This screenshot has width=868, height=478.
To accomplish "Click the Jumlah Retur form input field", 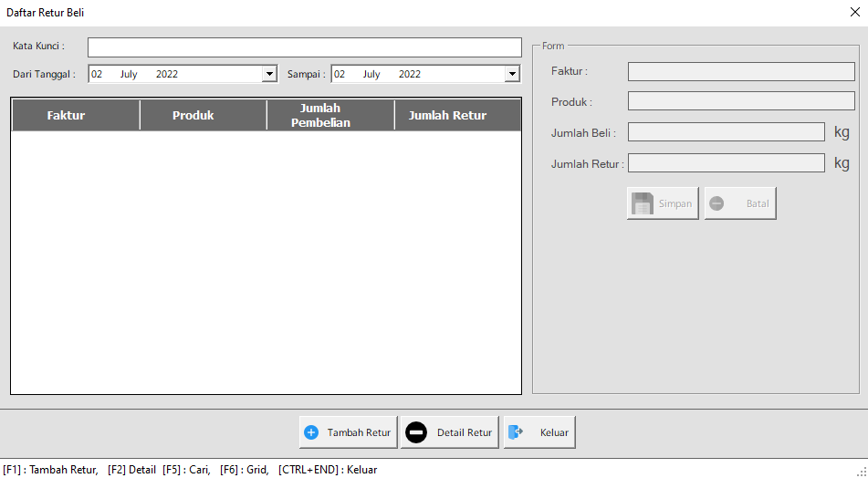I will coord(726,163).
